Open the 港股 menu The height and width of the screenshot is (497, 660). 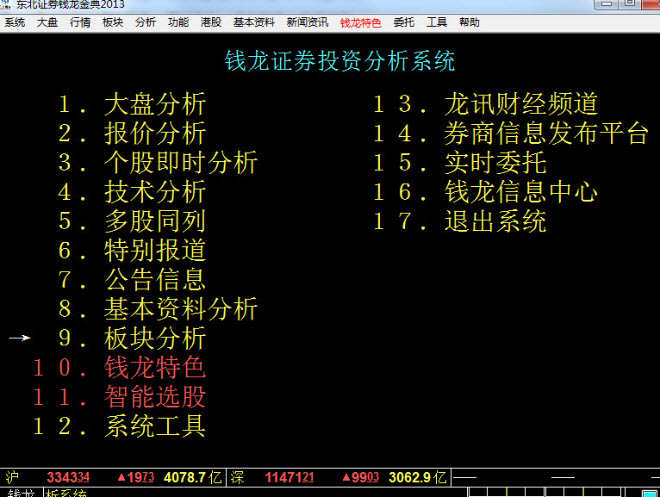click(211, 22)
